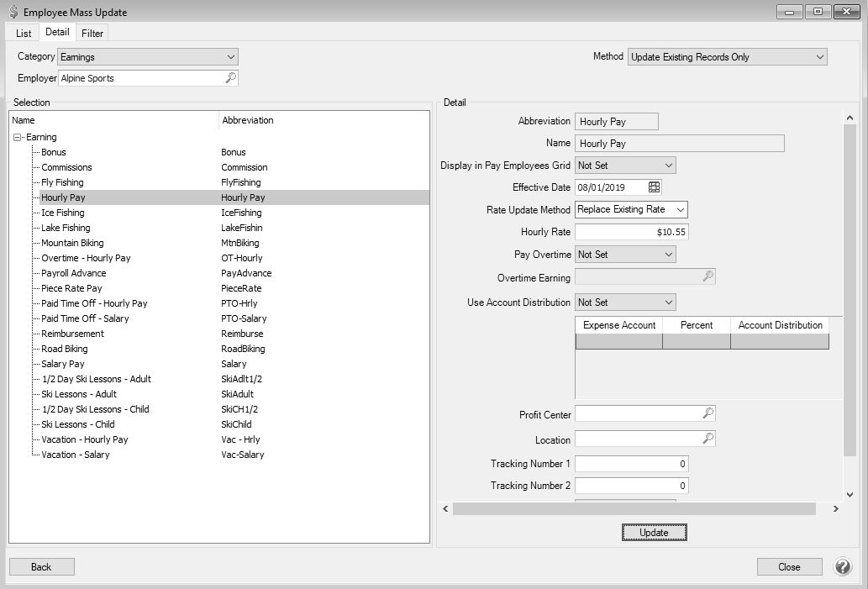Open the Category dropdown
Viewport: 868px width, 589px height.
click(148, 56)
